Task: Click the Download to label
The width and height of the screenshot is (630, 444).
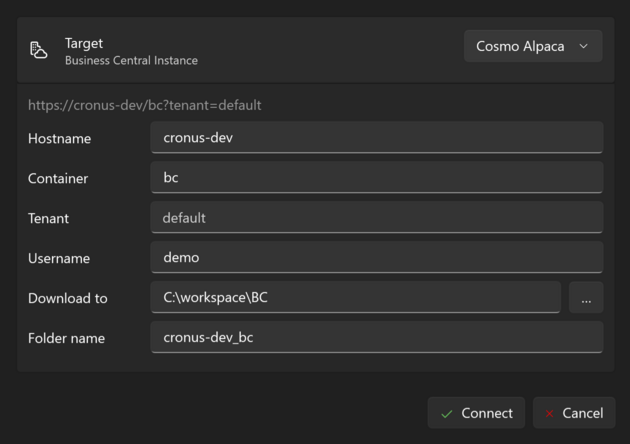Action: point(68,299)
